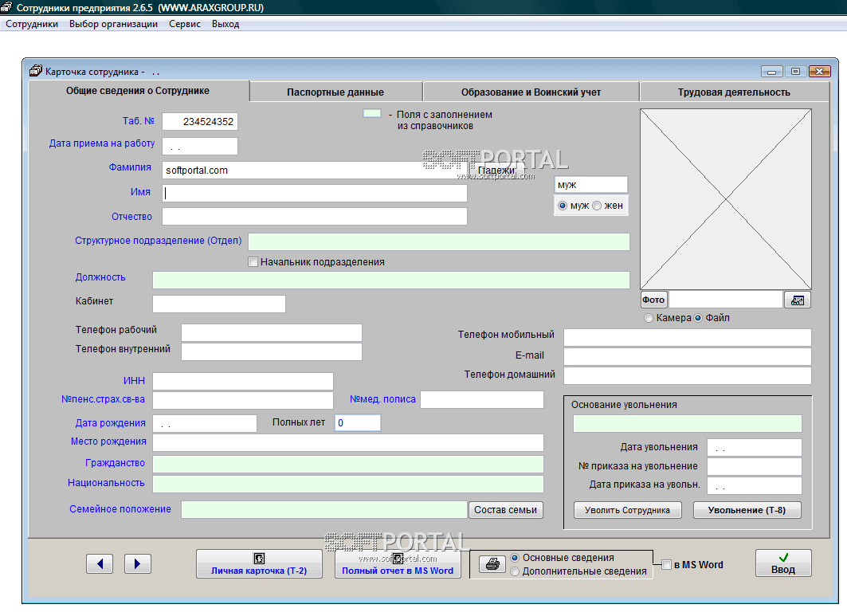The width and height of the screenshot is (847, 616).
Task: Click 'Телефон рабочий' input field
Action: coord(272,333)
